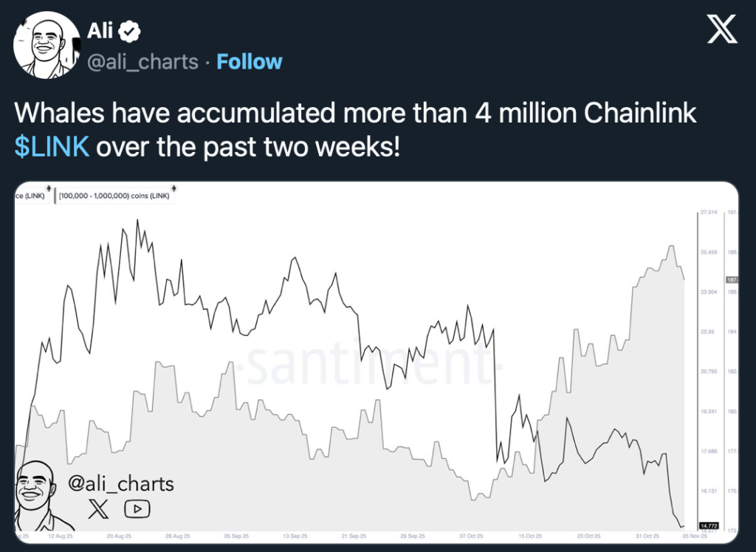Open the @ali_charts handle link
756x552 pixels.
click(142, 62)
